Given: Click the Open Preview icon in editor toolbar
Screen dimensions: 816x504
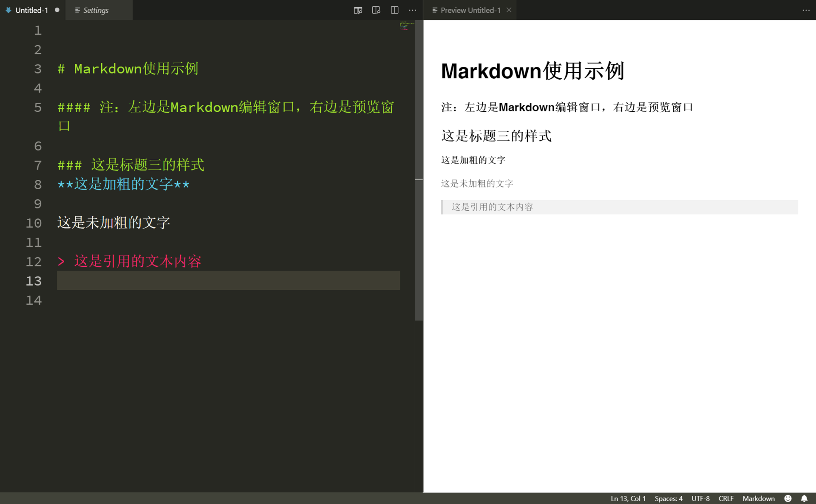Looking at the screenshot, I should pos(358,10).
